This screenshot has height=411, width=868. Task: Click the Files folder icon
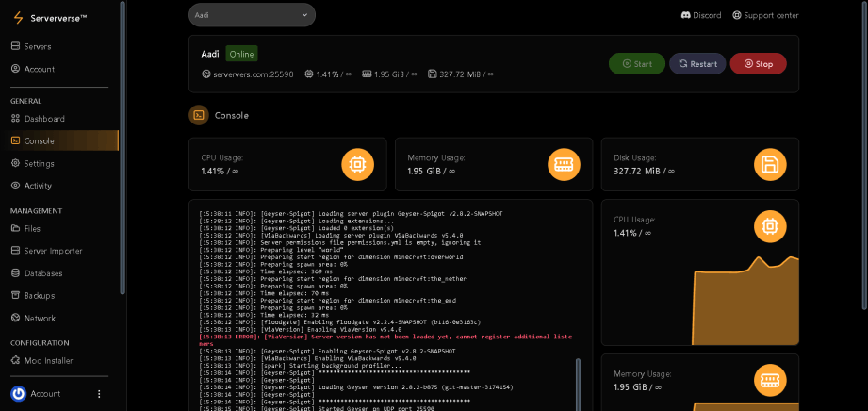pos(15,228)
